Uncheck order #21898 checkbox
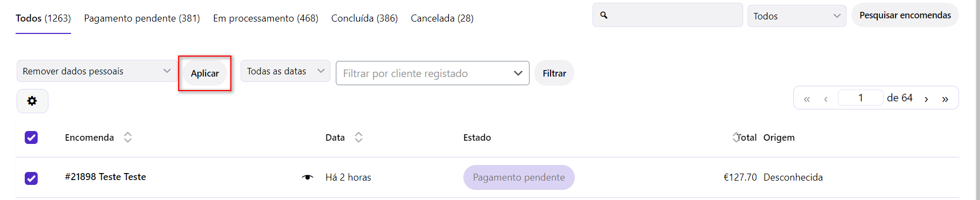 31,178
